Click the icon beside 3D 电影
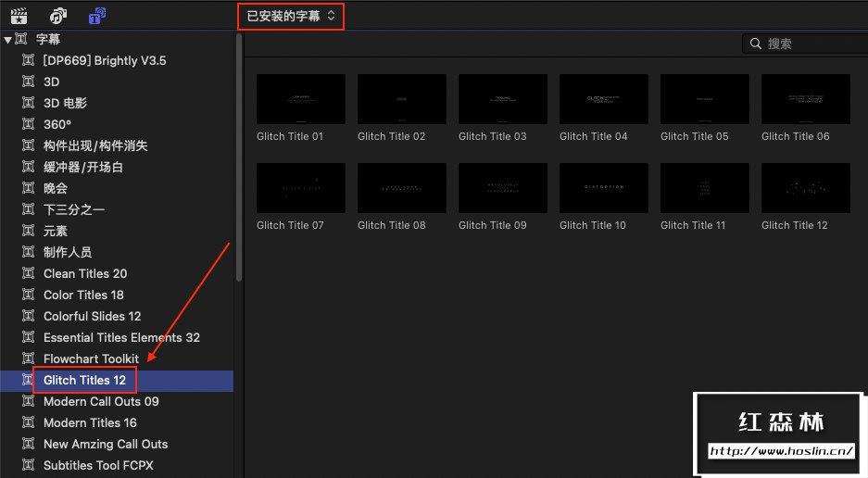The image size is (868, 478). pyautogui.click(x=28, y=103)
